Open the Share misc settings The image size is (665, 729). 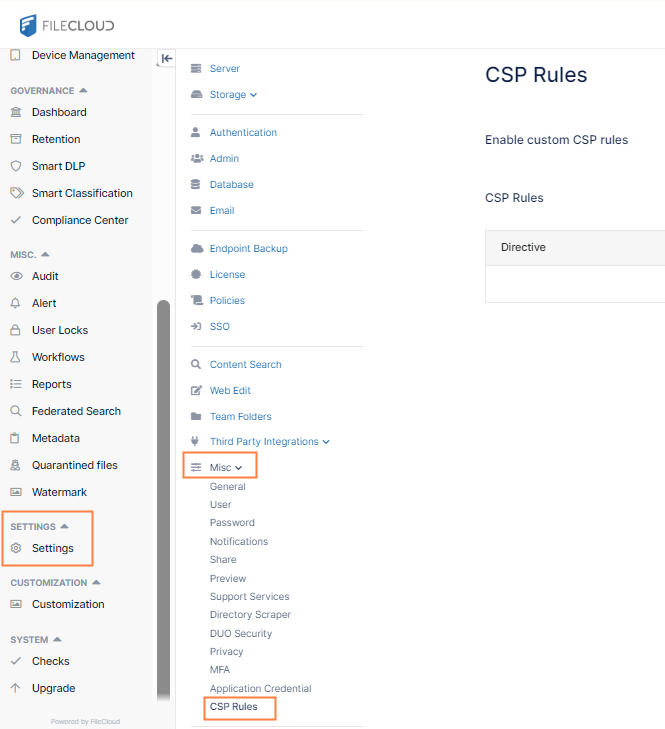tap(223, 560)
